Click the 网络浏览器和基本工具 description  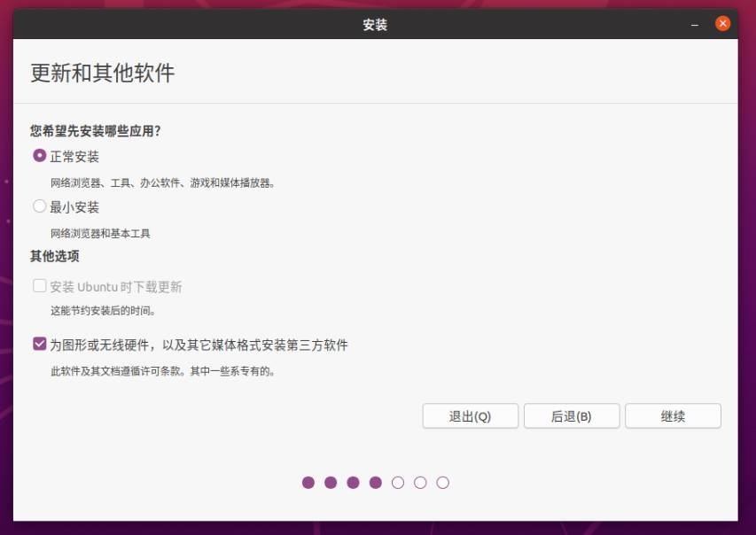click(x=100, y=233)
